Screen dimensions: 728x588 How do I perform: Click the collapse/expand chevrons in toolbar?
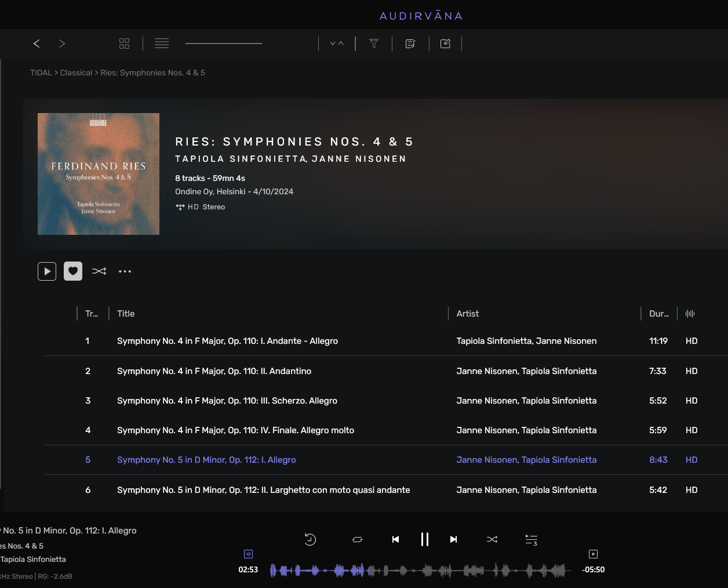[x=337, y=43]
